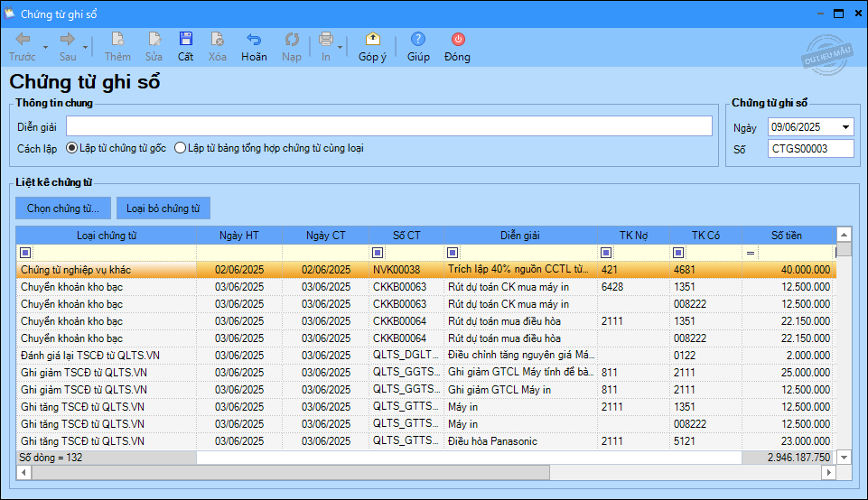
Task: Open the Ngày date picker dropdown
Action: click(x=845, y=127)
